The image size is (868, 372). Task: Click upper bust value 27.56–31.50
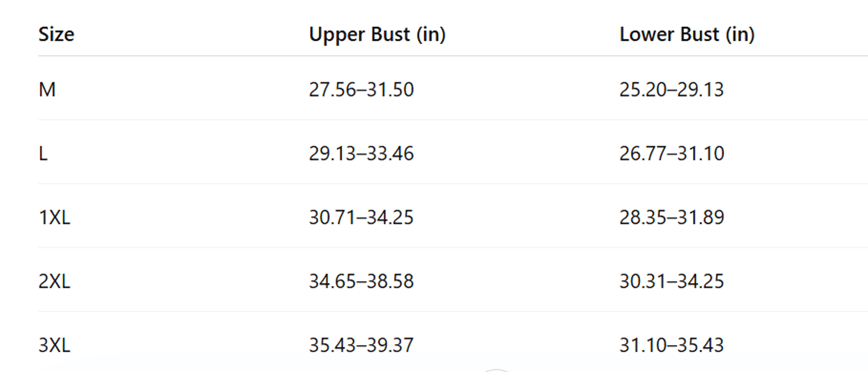(361, 89)
